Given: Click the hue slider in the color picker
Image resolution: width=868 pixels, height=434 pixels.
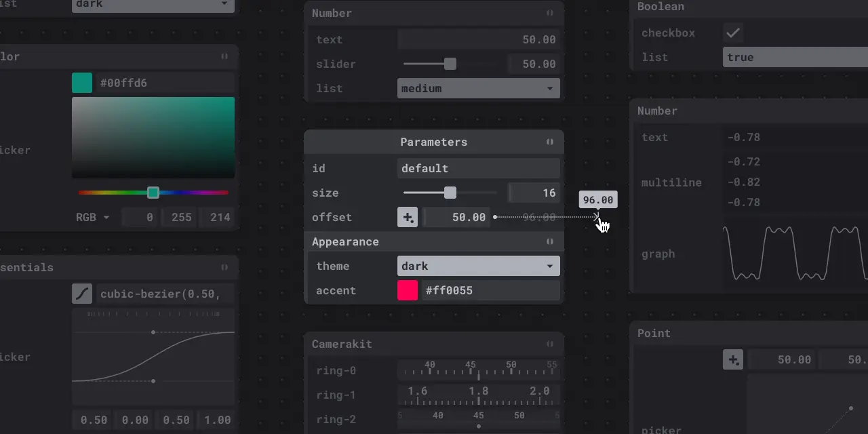Looking at the screenshot, I should 153,193.
